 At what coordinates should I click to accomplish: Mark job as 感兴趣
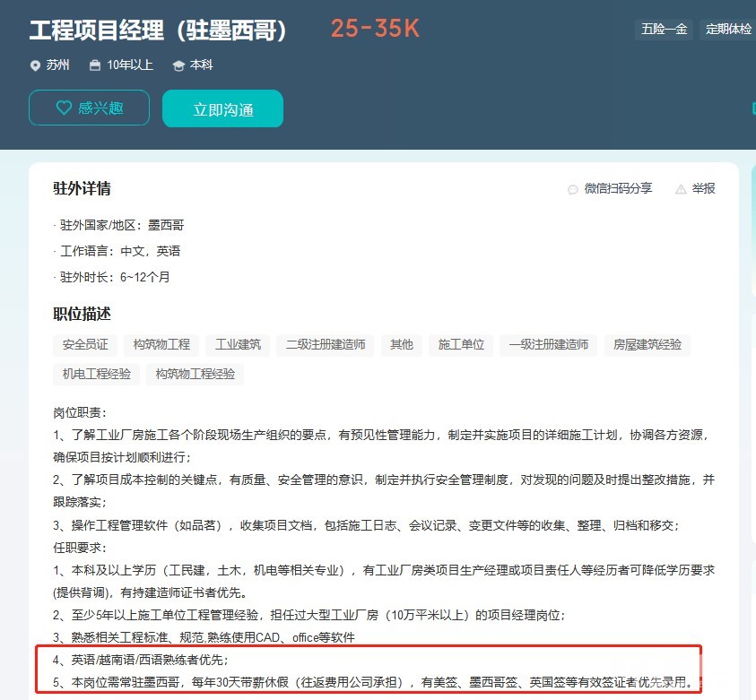[89, 108]
